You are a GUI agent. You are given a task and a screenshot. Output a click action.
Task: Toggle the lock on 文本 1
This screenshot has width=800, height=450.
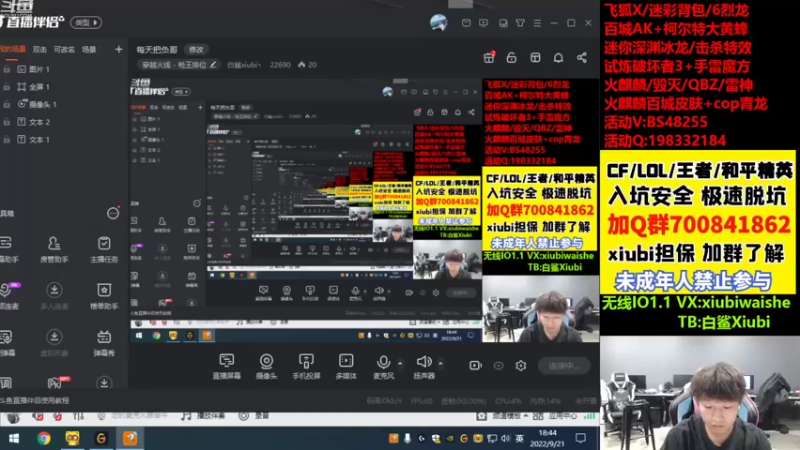click(7, 139)
